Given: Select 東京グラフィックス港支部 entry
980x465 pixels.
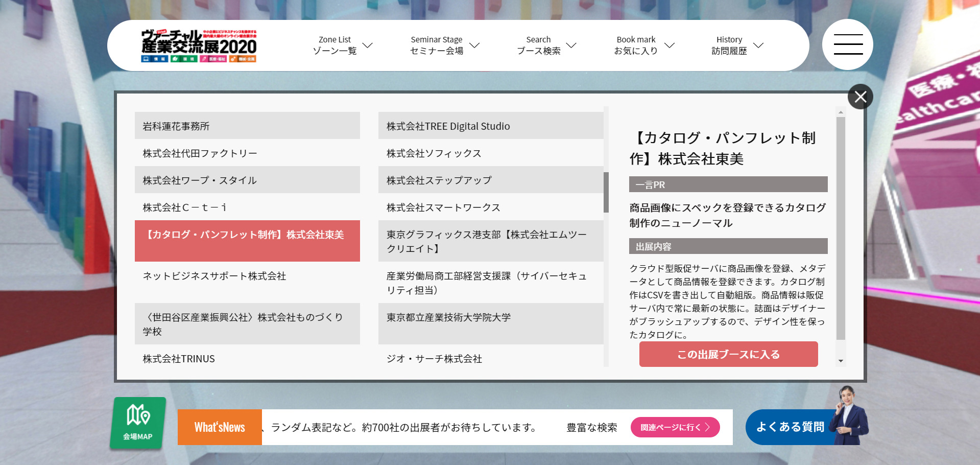Looking at the screenshot, I should coord(491,241).
